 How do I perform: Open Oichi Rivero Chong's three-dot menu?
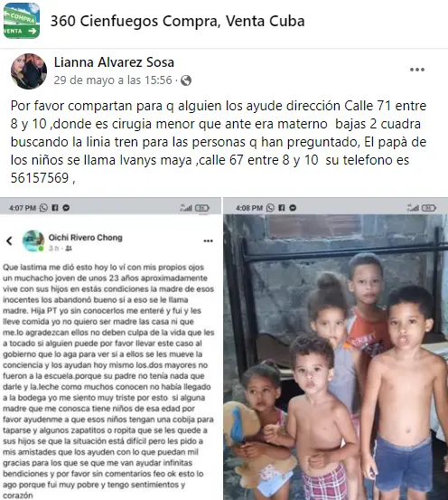[208, 241]
